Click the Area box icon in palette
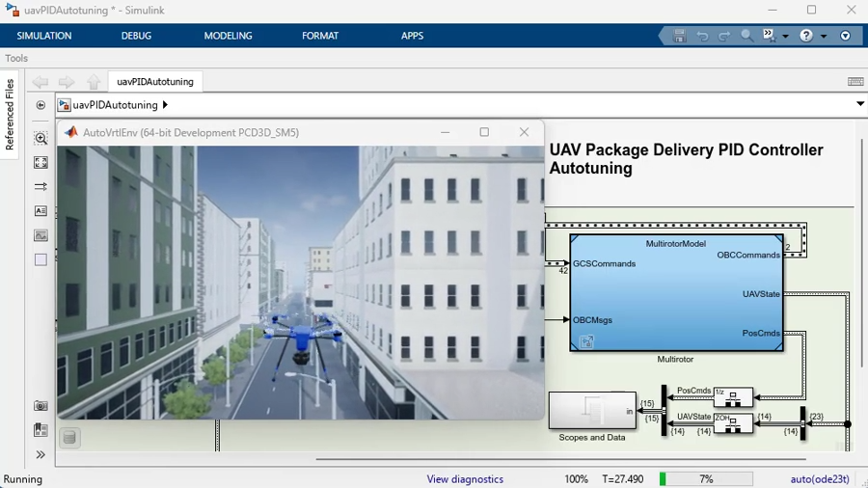Viewport: 868px width, 488px height. click(41, 259)
